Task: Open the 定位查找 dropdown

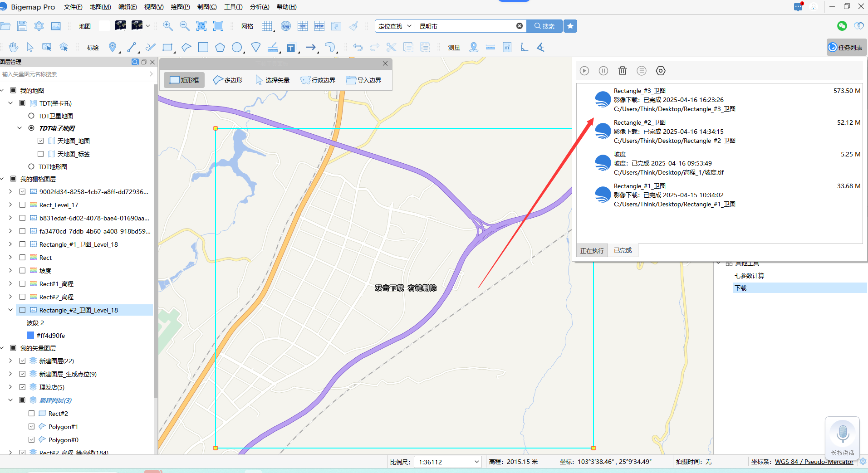Action: (395, 26)
